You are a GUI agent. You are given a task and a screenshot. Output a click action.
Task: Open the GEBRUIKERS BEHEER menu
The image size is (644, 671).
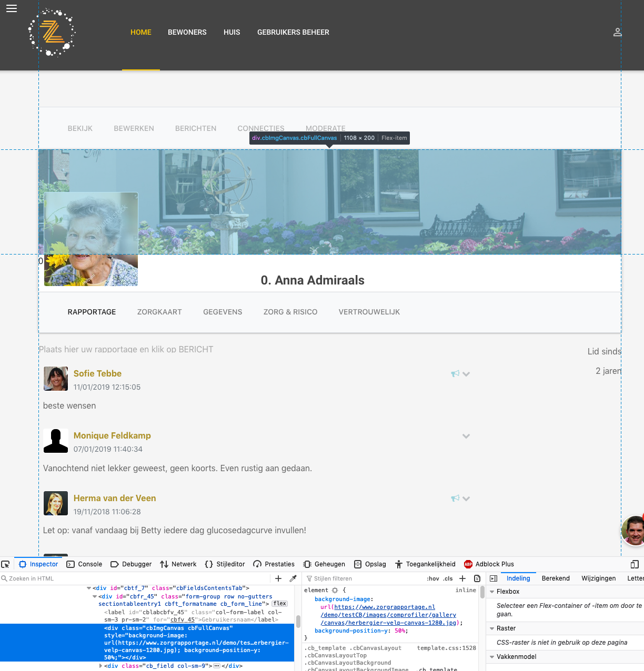tap(293, 32)
